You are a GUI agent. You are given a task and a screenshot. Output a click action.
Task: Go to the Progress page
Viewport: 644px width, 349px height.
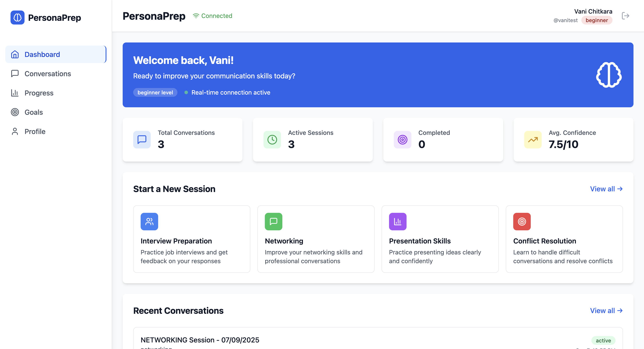pyautogui.click(x=39, y=93)
